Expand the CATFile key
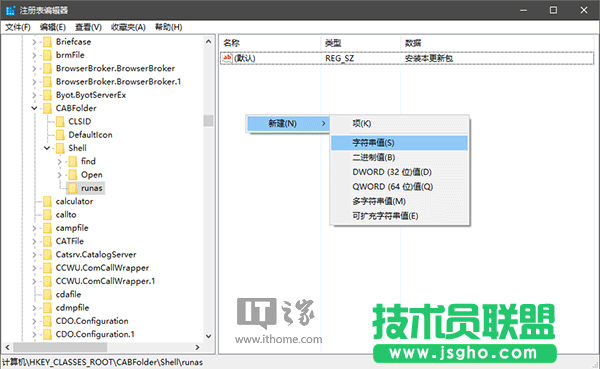Image resolution: width=600 pixels, height=369 pixels. pyautogui.click(x=34, y=242)
